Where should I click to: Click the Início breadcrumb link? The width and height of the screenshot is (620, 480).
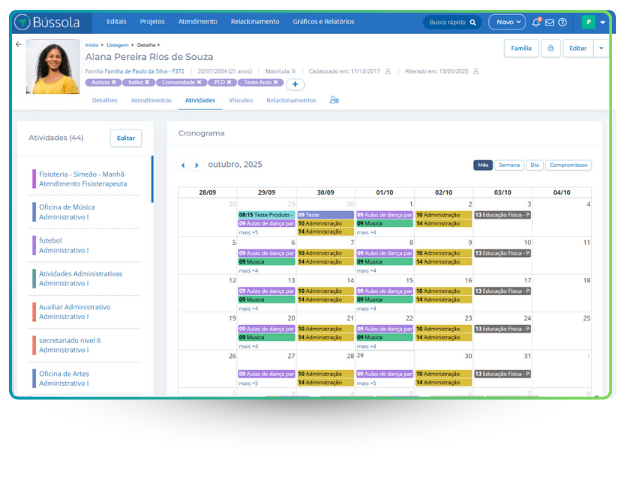pyautogui.click(x=91, y=45)
